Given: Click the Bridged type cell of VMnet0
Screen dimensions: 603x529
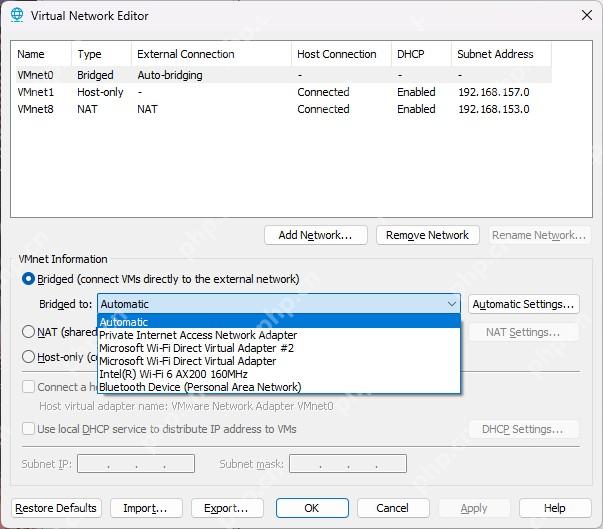Looking at the screenshot, I should tap(95, 75).
